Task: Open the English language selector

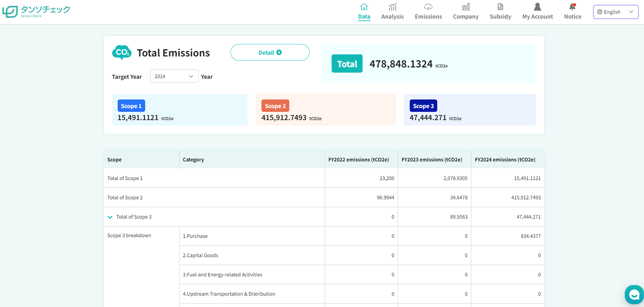Action: coord(615,12)
